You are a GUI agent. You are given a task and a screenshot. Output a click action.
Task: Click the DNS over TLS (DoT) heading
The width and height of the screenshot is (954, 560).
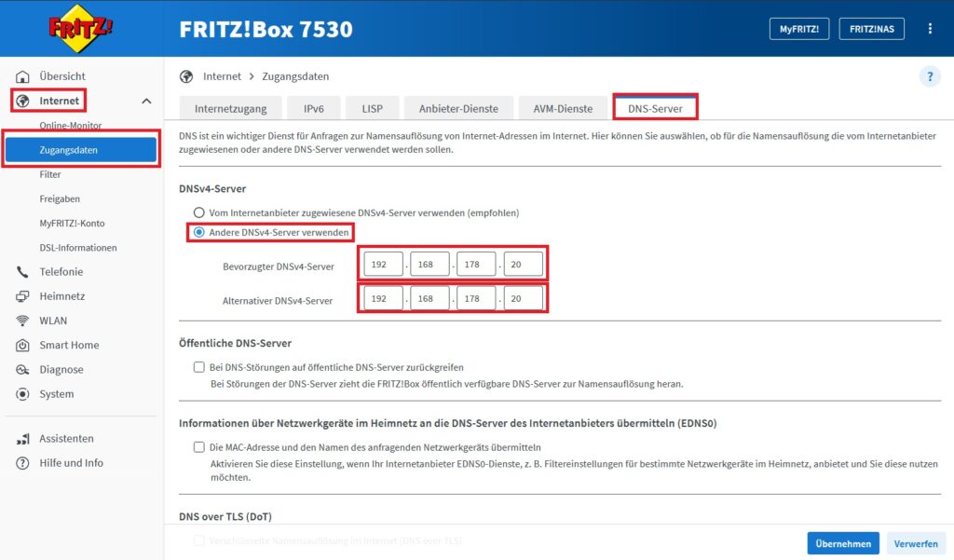click(x=225, y=516)
